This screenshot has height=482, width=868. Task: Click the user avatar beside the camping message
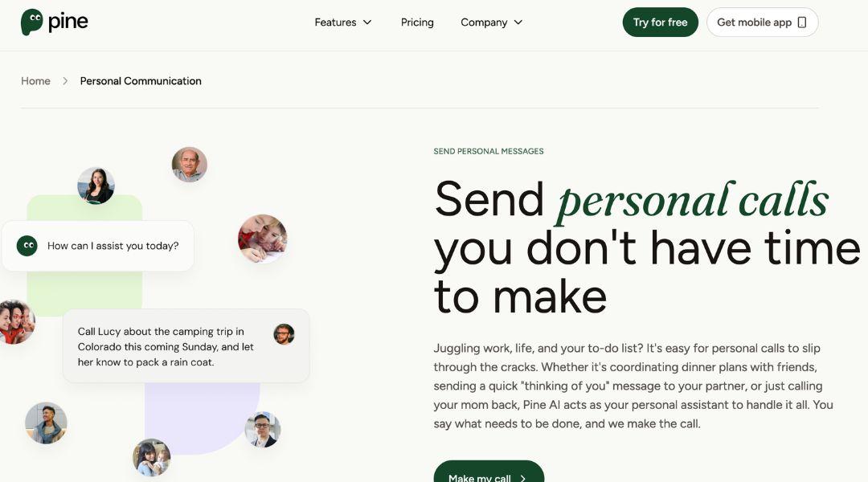coord(284,334)
